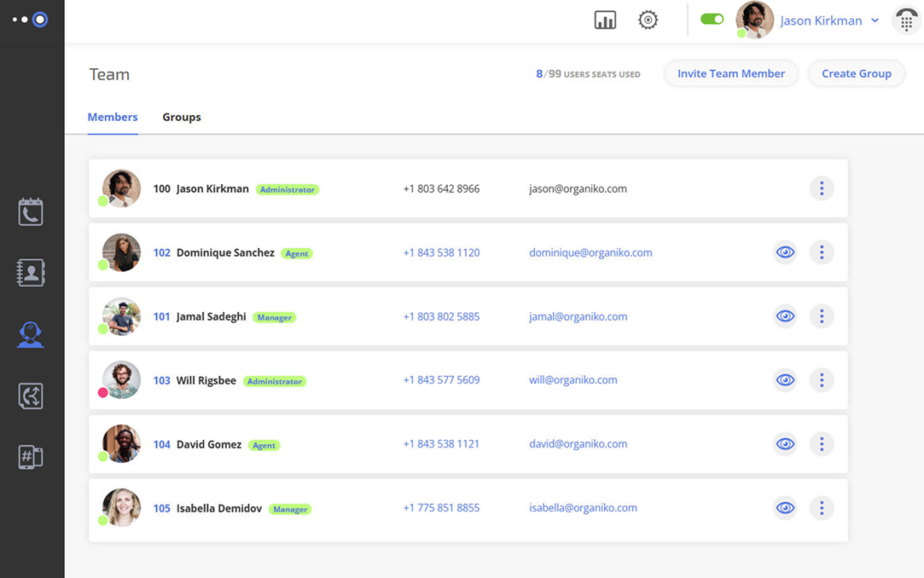Open the contacts book sidebar icon
Screen dimensions: 924x578
(31, 273)
